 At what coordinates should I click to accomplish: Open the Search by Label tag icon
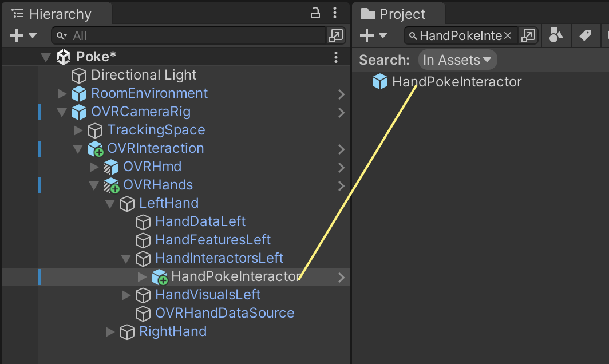585,35
